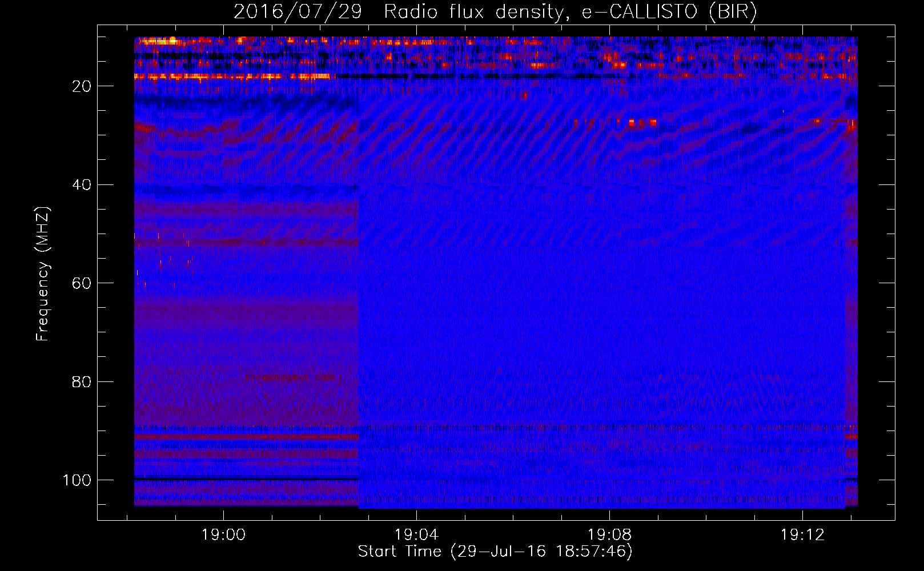This screenshot has width=924, height=571.
Task: Click the '19:04' time tick label
Action: [416, 535]
